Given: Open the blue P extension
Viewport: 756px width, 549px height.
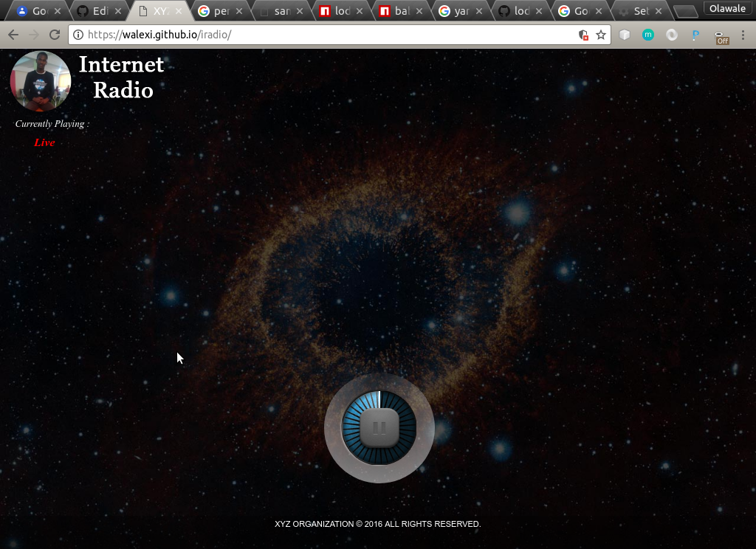Looking at the screenshot, I should point(695,35).
